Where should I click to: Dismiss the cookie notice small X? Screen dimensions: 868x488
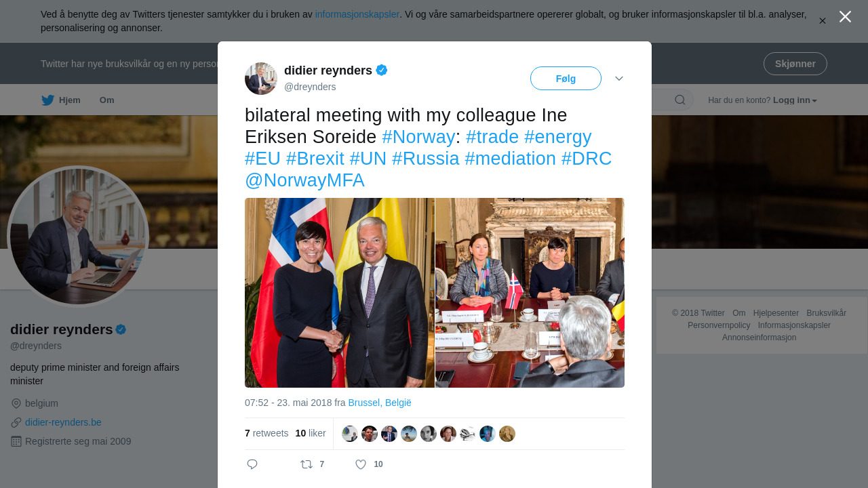click(x=823, y=21)
